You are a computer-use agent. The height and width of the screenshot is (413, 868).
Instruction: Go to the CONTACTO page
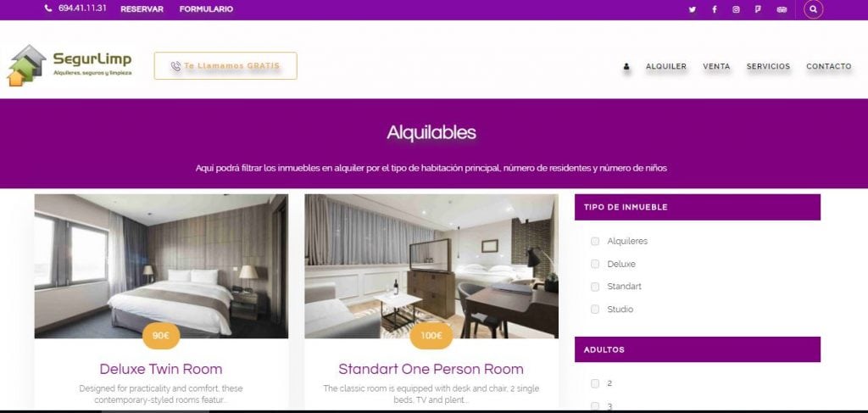tap(829, 66)
